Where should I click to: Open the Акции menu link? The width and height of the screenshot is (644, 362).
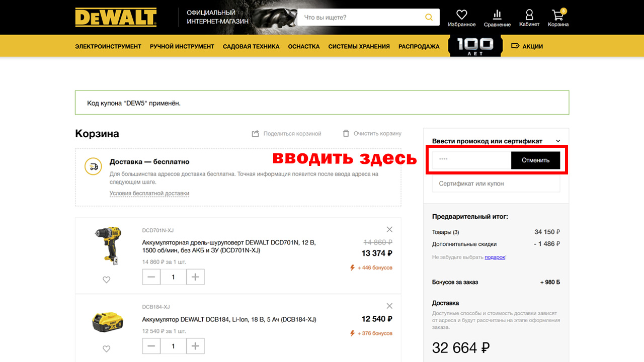click(532, 46)
